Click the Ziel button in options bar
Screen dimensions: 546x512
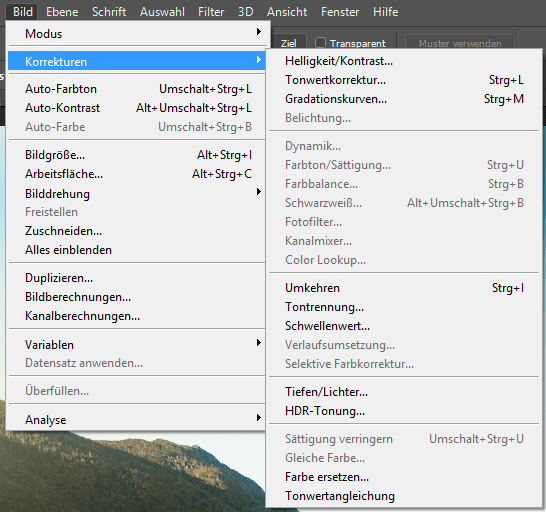coord(288,44)
